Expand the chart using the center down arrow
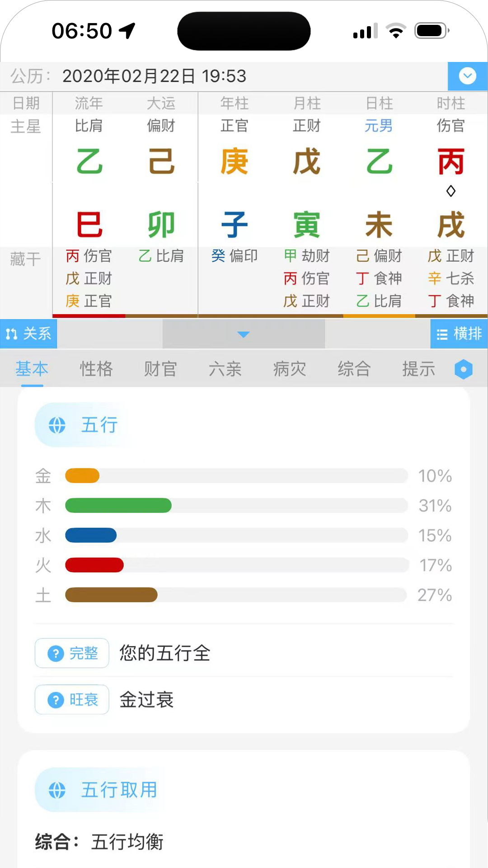Viewport: 488px width, 868px height. click(244, 334)
